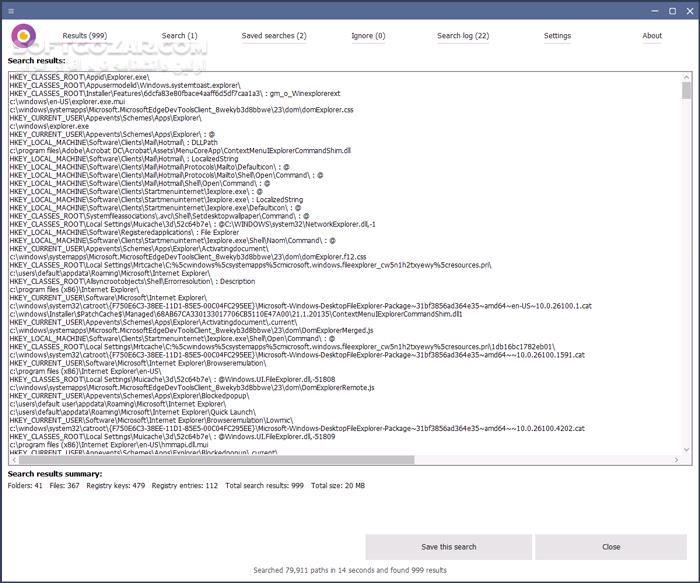Click the vertical scrollbar thumb in results
The width and height of the screenshot is (700, 583).
[686, 91]
